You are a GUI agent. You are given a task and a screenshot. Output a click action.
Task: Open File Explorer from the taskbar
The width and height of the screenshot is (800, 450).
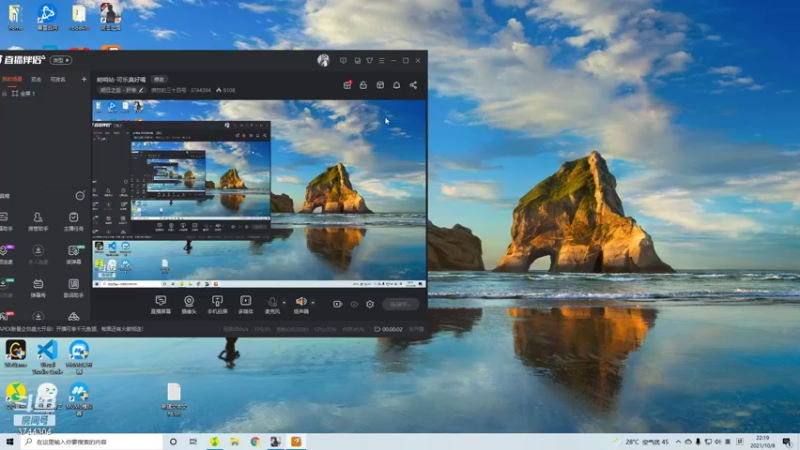[234, 441]
